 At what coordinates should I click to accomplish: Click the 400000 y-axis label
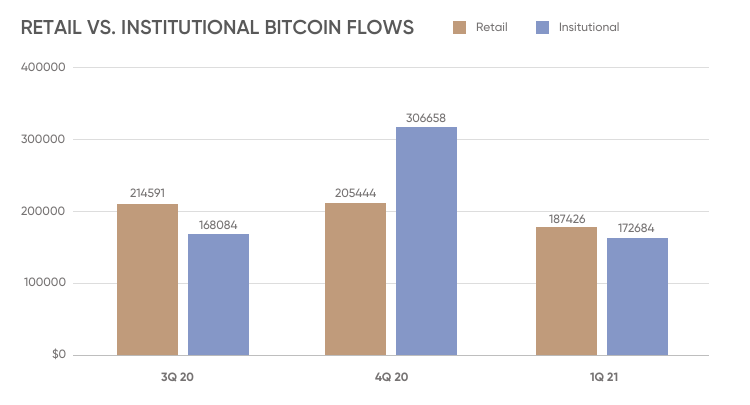43,68
